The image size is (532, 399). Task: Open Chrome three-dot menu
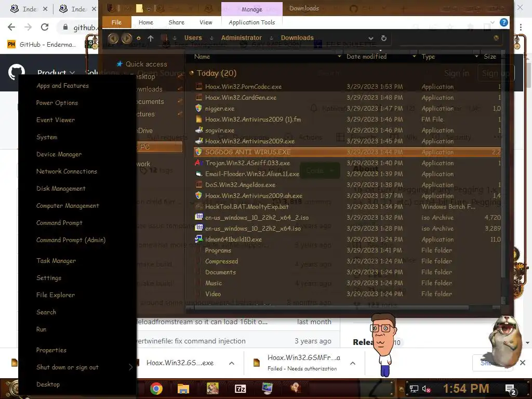click(521, 27)
